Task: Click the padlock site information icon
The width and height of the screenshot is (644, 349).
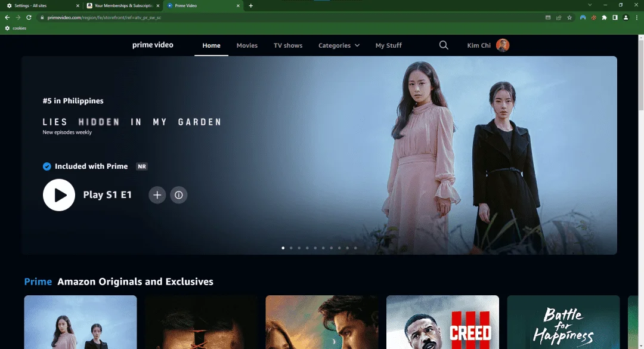Action: pos(42,18)
